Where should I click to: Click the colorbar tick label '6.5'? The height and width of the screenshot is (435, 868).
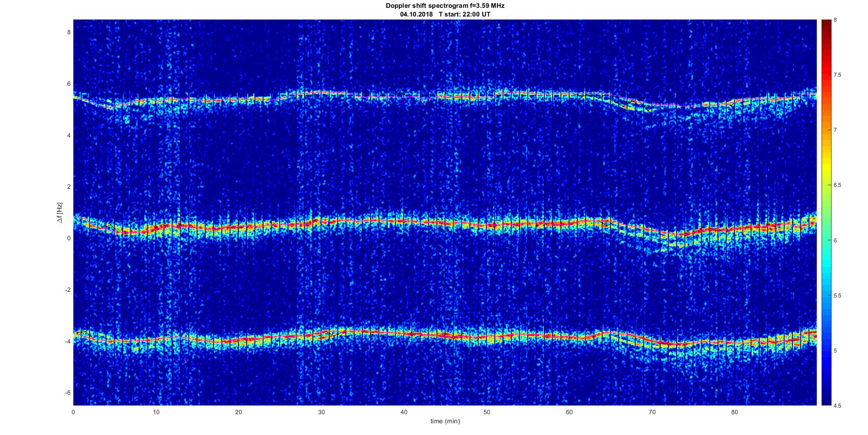click(x=838, y=185)
